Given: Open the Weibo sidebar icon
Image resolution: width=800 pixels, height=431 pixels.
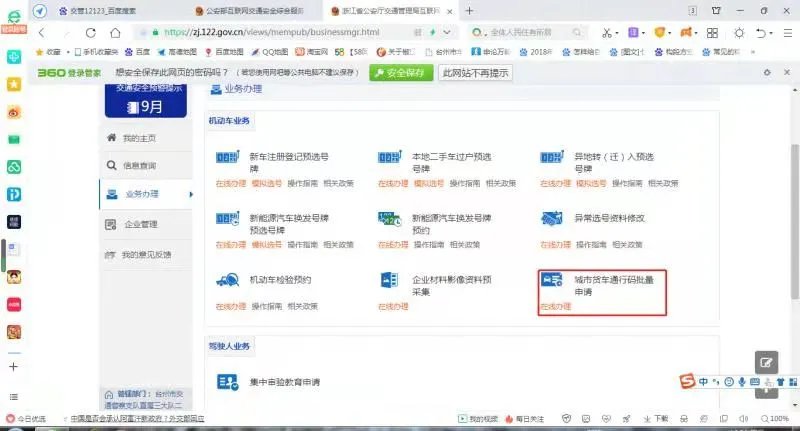Looking at the screenshot, I should coord(14,112).
